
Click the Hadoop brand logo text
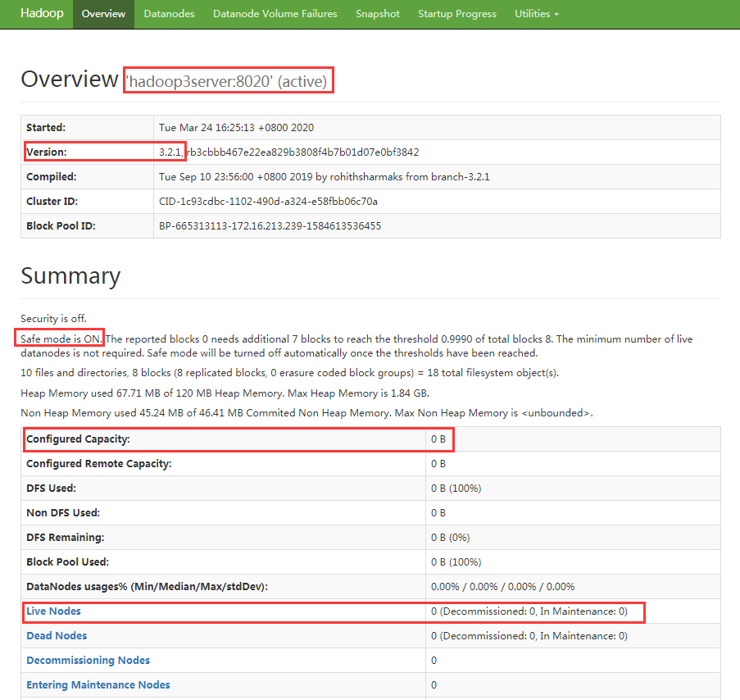36,14
